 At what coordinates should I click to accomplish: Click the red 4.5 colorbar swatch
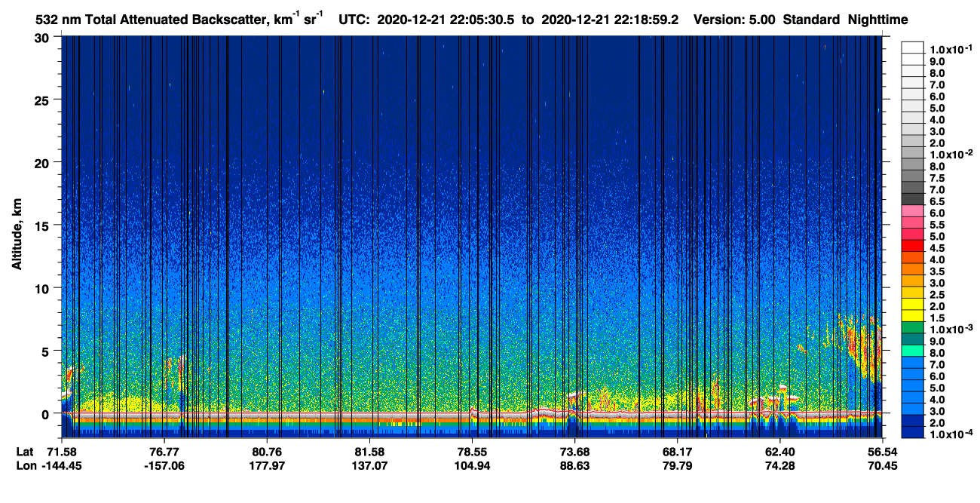(912, 246)
